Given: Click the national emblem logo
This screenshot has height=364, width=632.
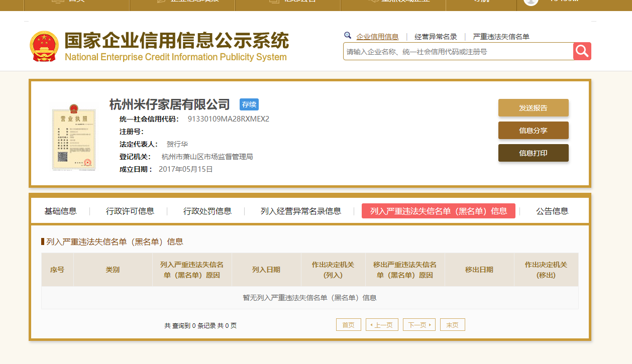Looking at the screenshot, I should 44,46.
